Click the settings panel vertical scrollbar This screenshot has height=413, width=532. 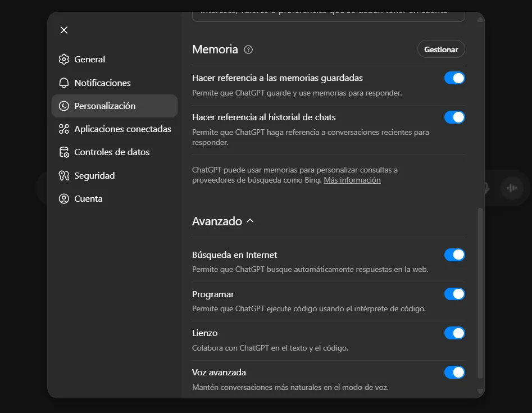point(479,292)
